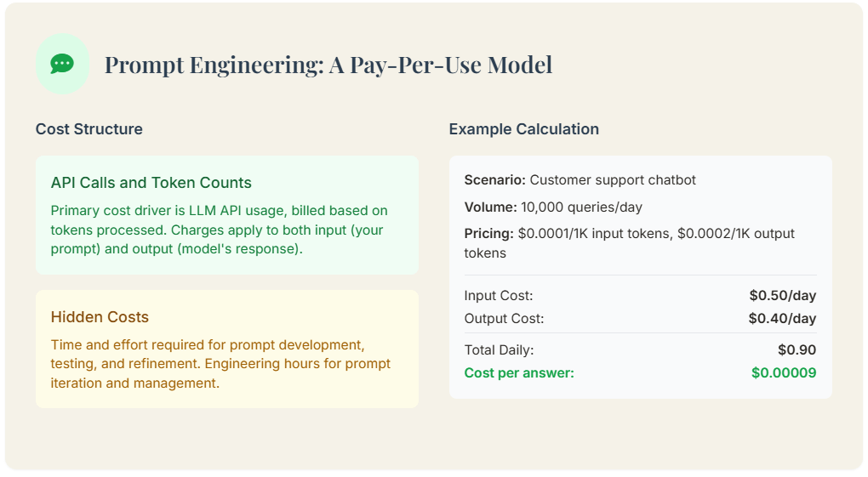Click the bold 'Scenario:' label
The width and height of the screenshot is (868, 477).
494,180
